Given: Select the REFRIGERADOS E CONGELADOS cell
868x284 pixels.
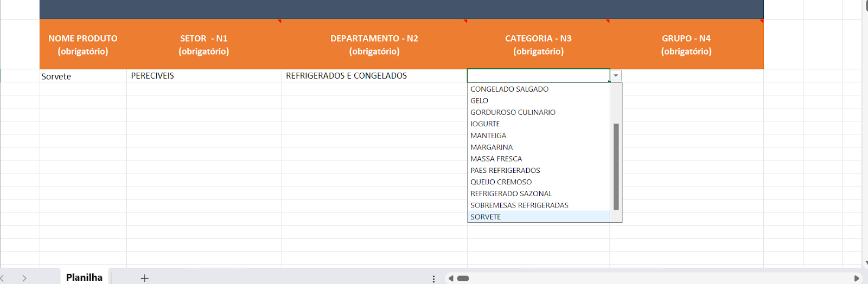Looking at the screenshot, I should click(x=374, y=76).
